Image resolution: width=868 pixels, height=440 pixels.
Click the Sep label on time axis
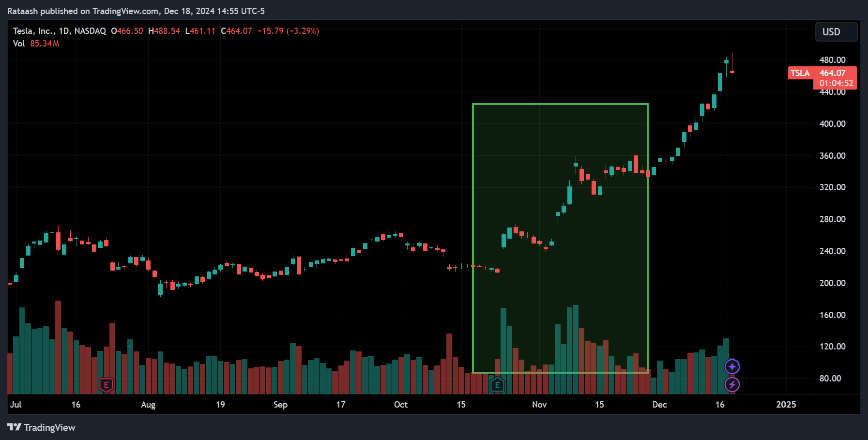280,405
